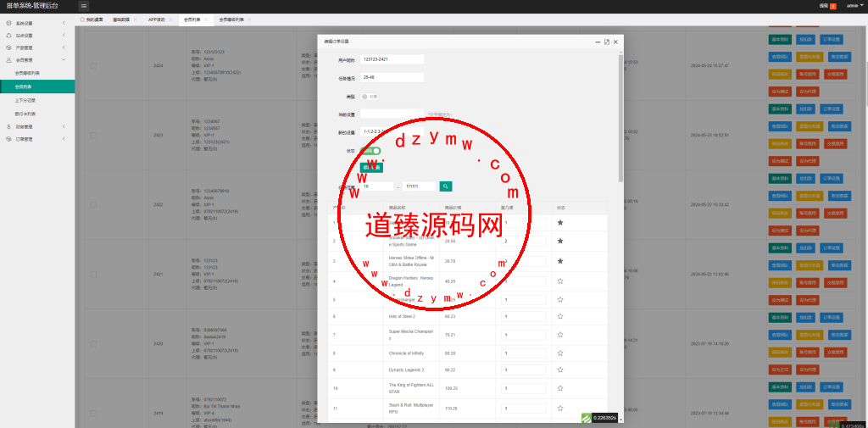Viewport: 868px width, 428px height.
Task: Click 订单设置 button for member 2422
Action: [x=832, y=178]
